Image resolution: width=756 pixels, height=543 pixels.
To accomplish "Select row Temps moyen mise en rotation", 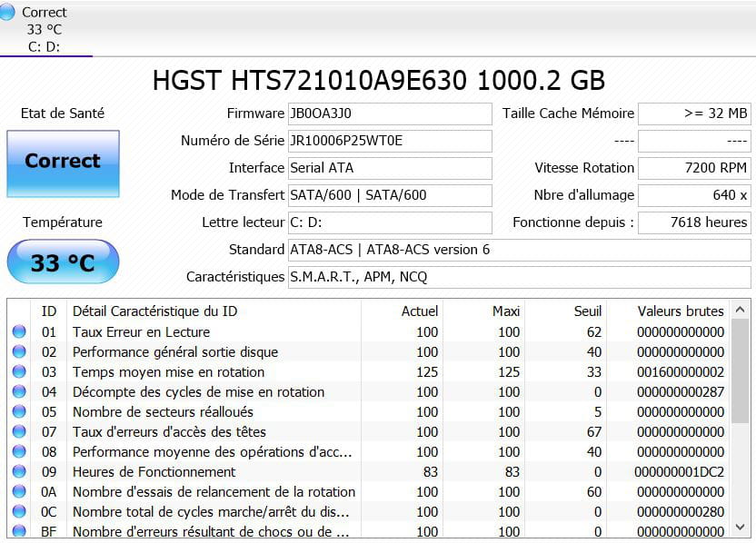I will (x=368, y=372).
